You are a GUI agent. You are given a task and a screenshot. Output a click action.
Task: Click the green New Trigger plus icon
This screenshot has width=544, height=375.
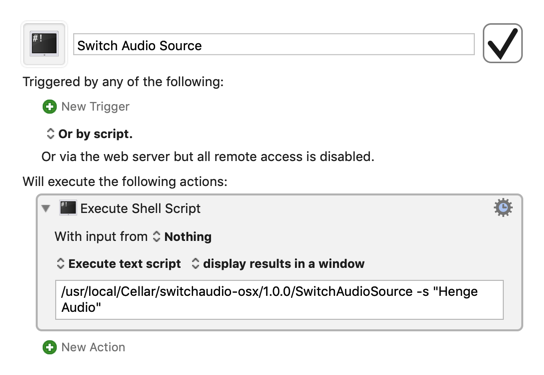(x=50, y=106)
